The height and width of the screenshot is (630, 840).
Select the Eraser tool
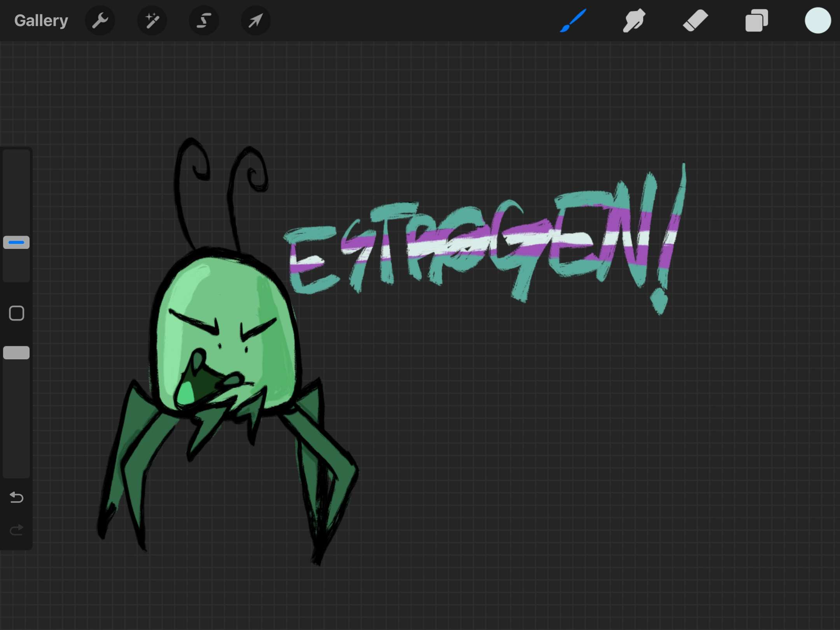click(695, 21)
